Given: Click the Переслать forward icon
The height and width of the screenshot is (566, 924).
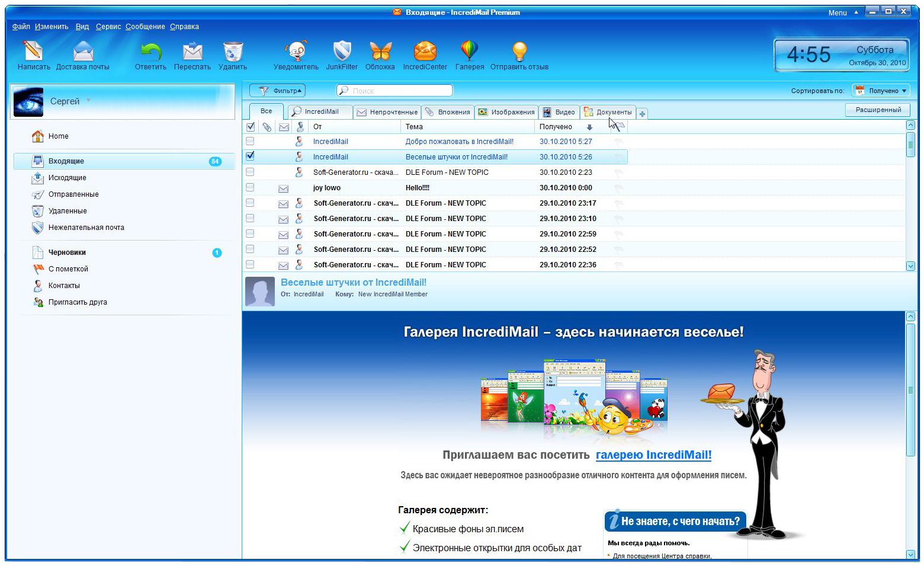Looking at the screenshot, I should click(192, 51).
